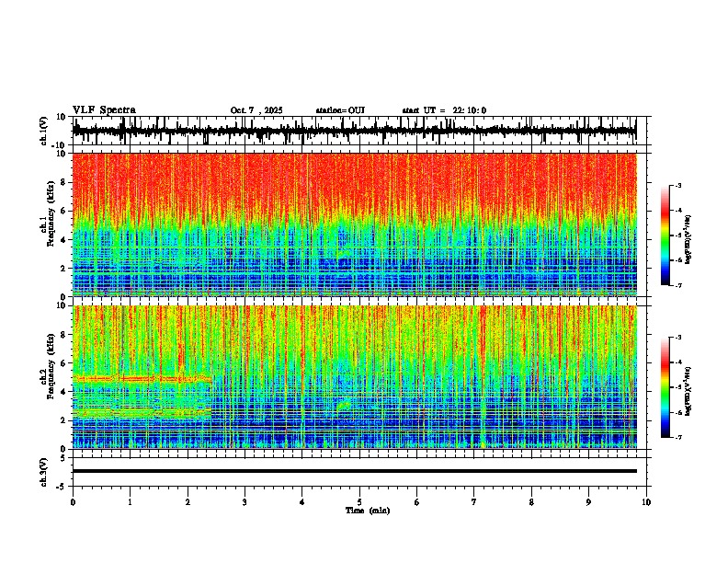Click the time axis tick label "0"
This screenshot has width=728, height=563.
(73, 502)
